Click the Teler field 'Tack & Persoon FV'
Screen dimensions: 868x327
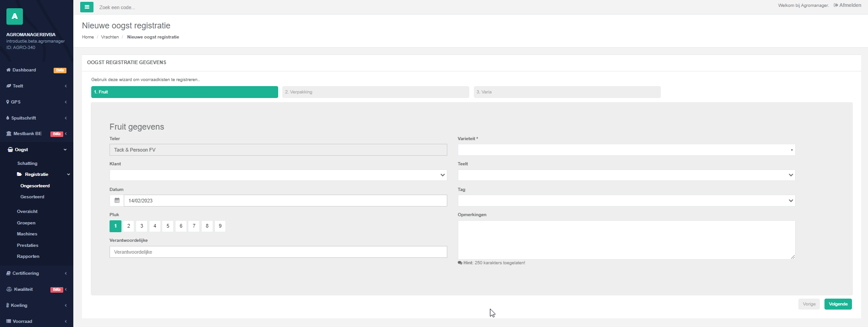pos(278,150)
